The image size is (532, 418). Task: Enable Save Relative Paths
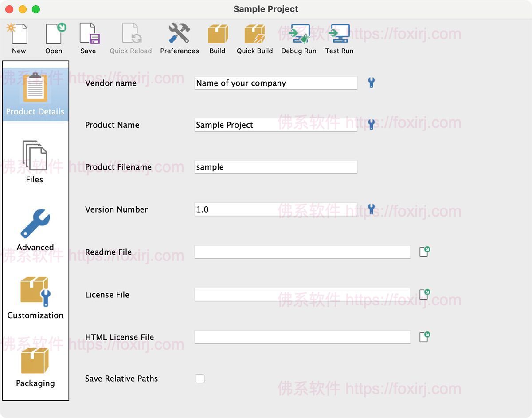click(200, 379)
